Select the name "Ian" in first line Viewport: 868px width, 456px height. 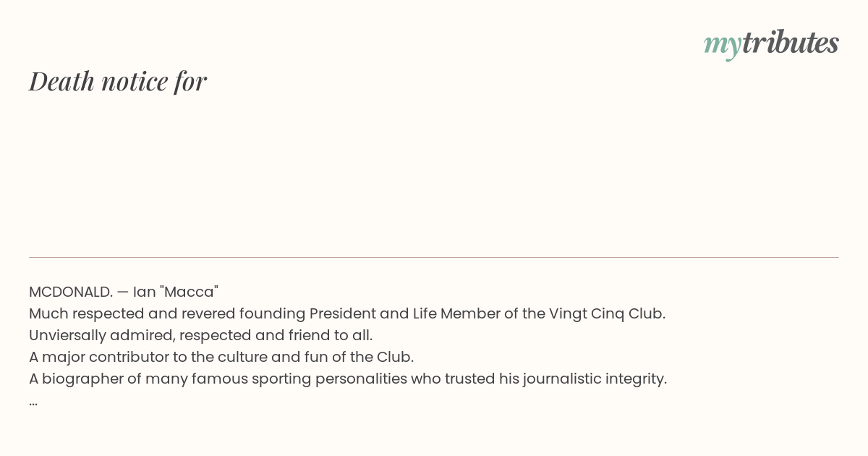[145, 292]
